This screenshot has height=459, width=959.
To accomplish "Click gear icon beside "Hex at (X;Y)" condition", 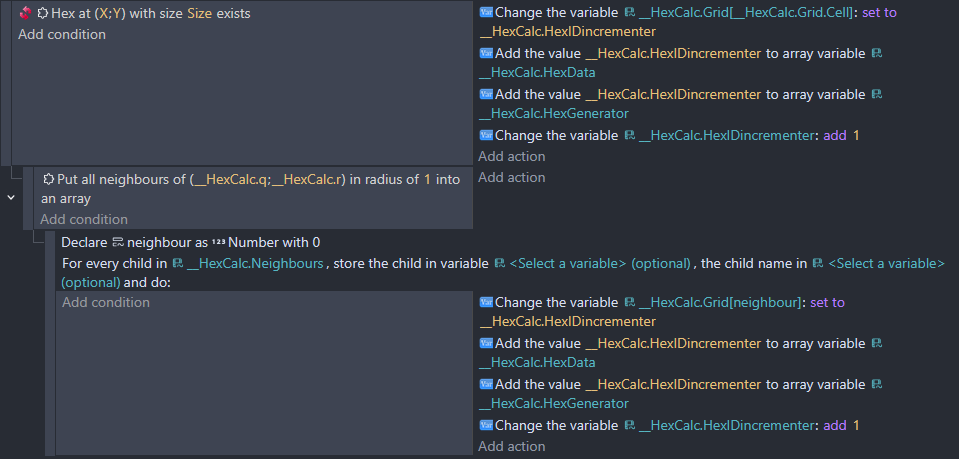I will (43, 14).
